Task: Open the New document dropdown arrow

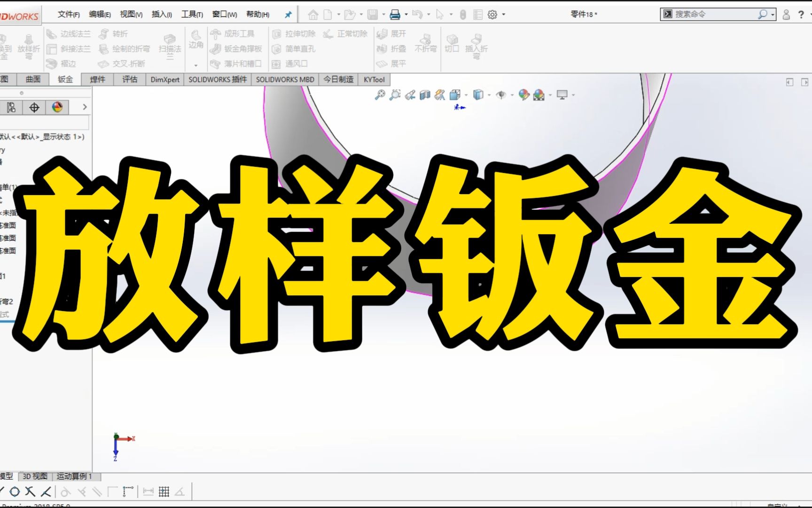Action: [338, 15]
